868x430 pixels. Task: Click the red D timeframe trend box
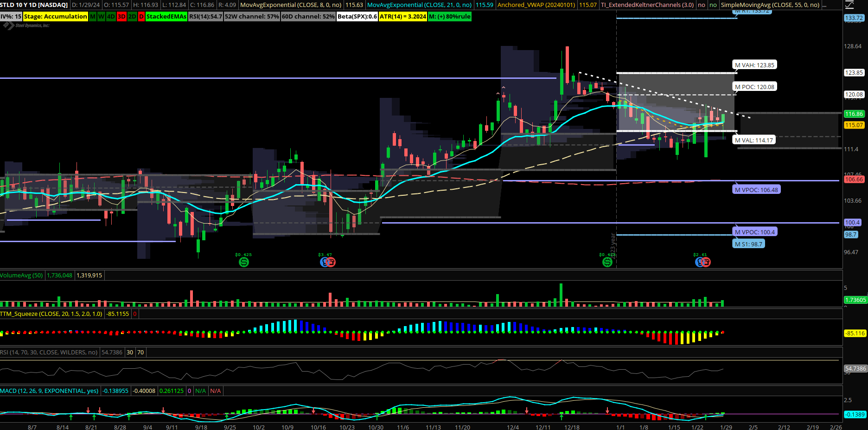tap(141, 16)
